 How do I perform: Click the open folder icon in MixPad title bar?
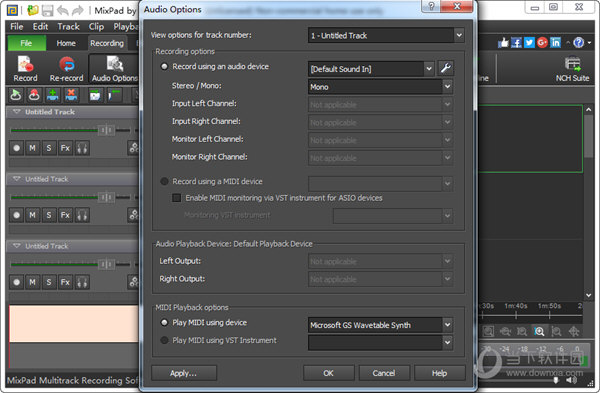tap(33, 10)
